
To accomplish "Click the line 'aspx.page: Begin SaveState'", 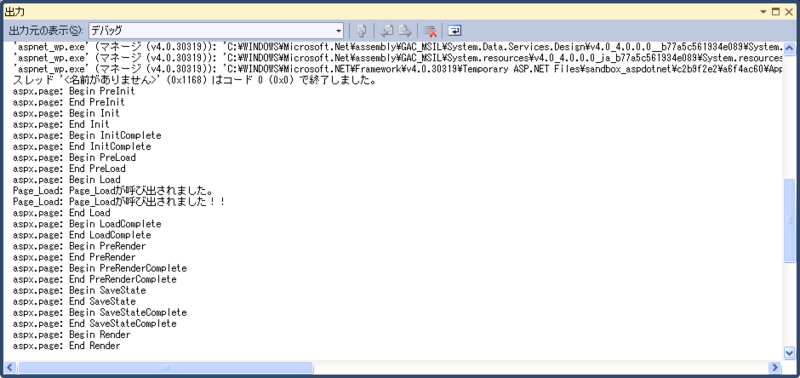I will coord(79,290).
